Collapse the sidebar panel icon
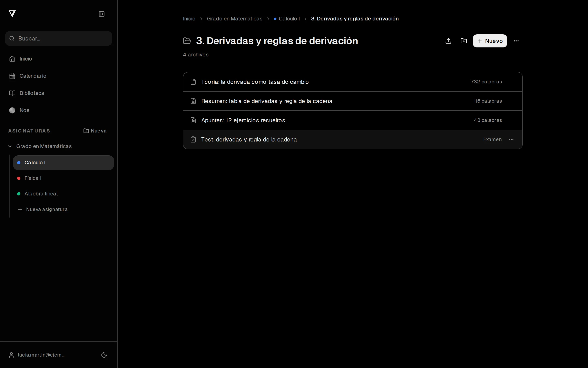Screen dimensions: 588x368 (101, 14)
